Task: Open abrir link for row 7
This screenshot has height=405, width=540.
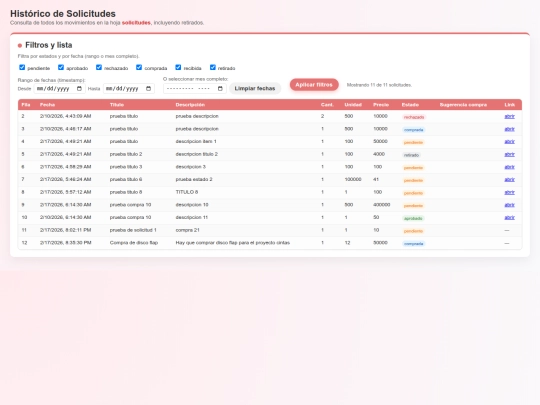Action: [509, 179]
